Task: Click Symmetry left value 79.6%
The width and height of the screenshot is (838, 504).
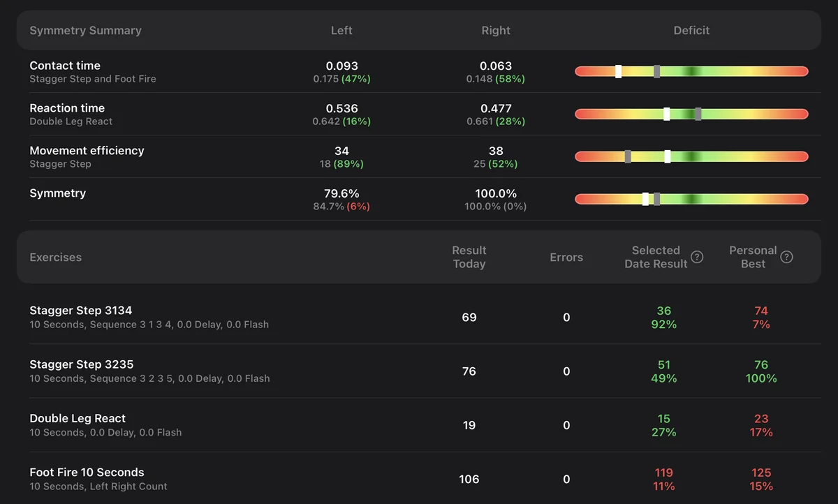Action: coord(341,194)
